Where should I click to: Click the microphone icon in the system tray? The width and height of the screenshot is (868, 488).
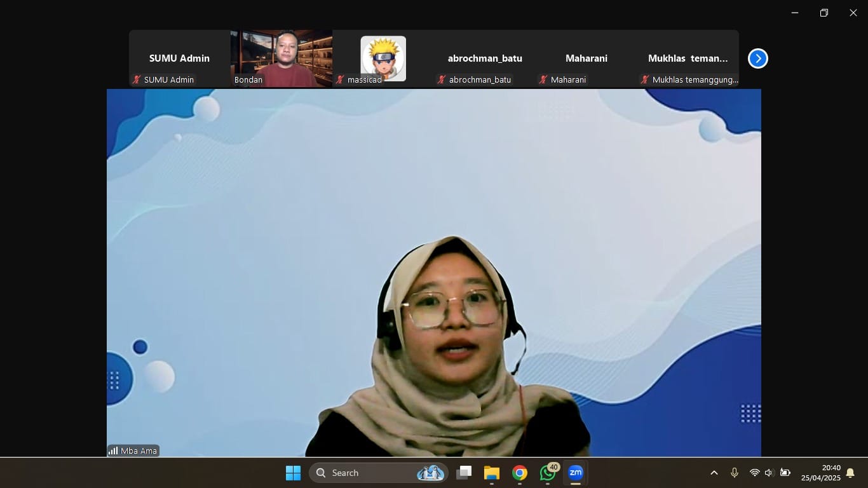click(x=735, y=473)
